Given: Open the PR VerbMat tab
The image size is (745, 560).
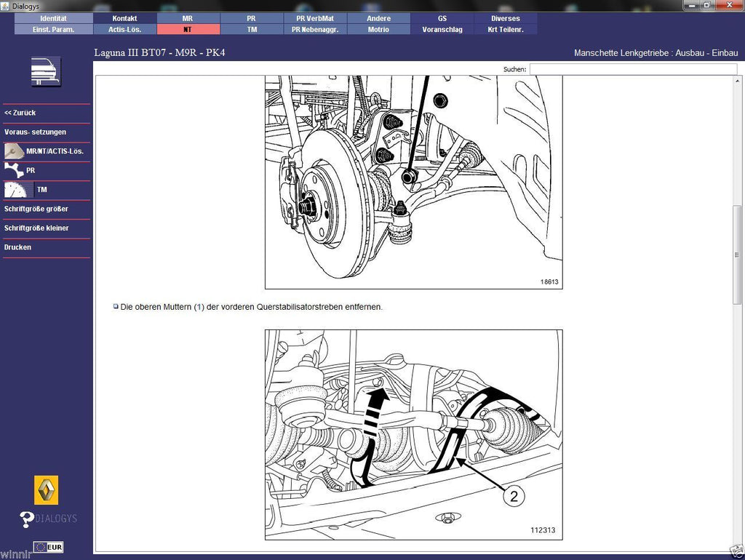Looking at the screenshot, I should tap(315, 18).
